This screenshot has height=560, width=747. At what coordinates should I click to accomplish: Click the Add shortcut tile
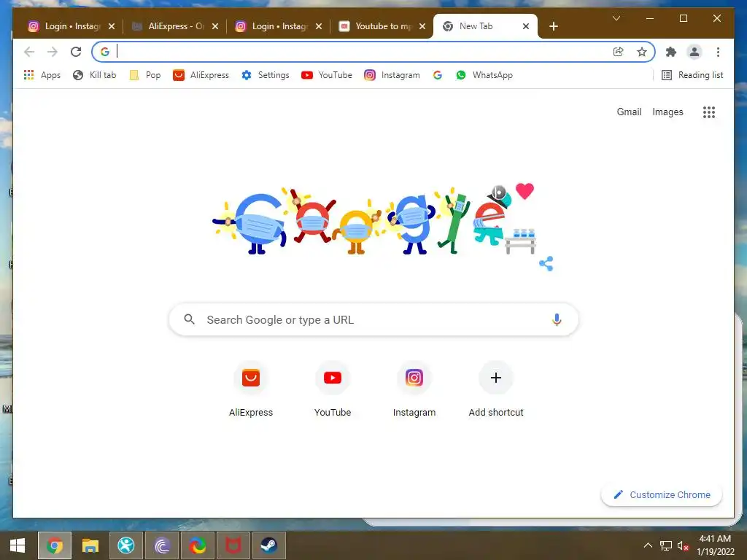tap(496, 390)
